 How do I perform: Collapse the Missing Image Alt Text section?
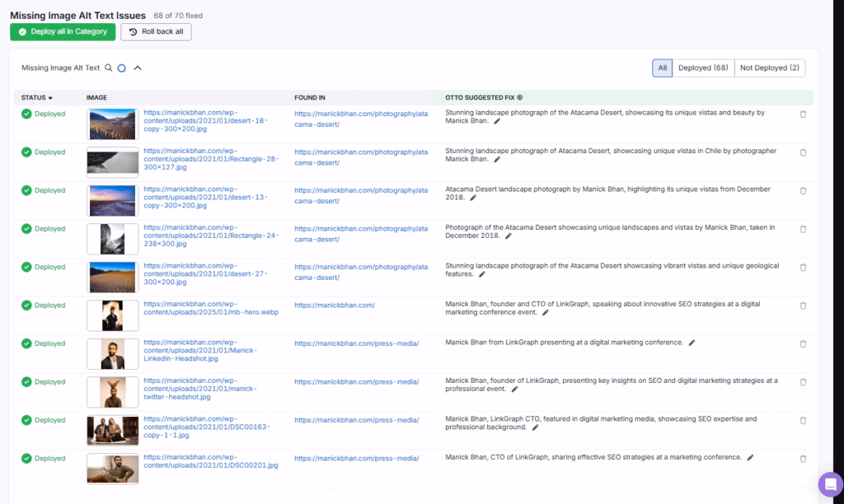137,68
